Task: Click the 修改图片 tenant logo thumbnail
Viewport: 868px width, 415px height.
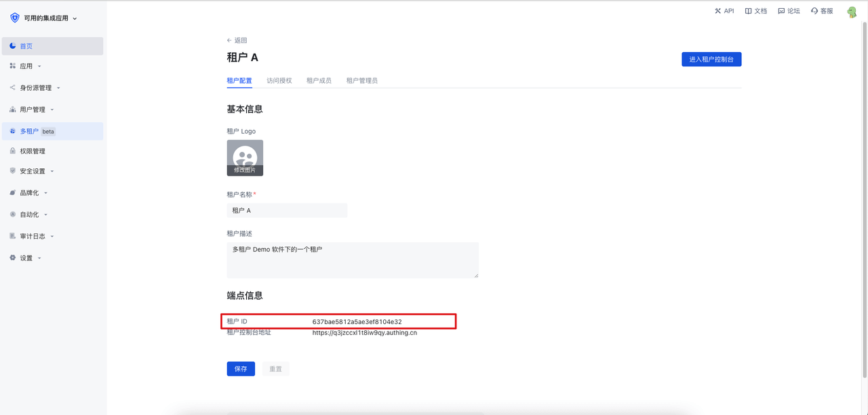Action: tap(245, 158)
